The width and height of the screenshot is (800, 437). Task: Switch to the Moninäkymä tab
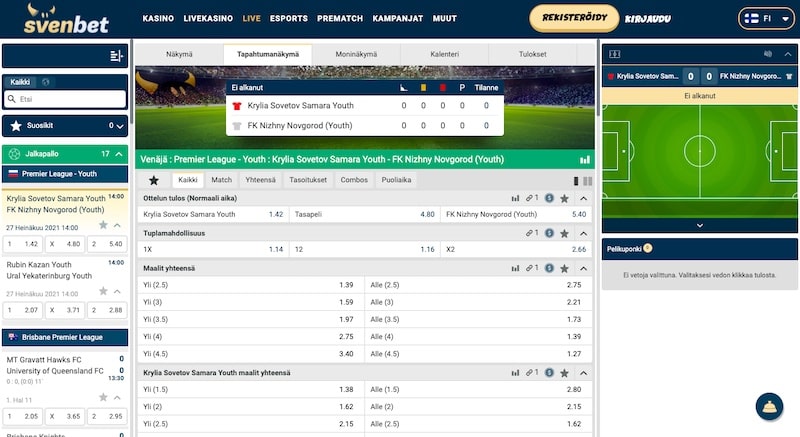coord(356,54)
